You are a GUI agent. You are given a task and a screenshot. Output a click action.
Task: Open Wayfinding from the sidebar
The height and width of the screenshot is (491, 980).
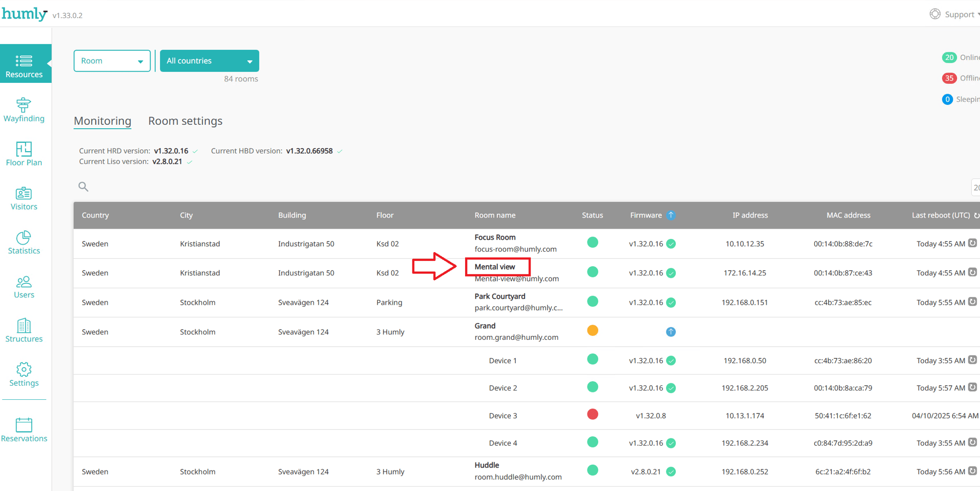click(x=24, y=110)
